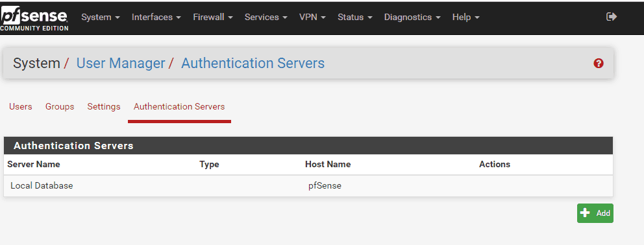This screenshot has width=644, height=245.
Task: Follow the User Manager breadcrumb link
Action: coord(121,64)
